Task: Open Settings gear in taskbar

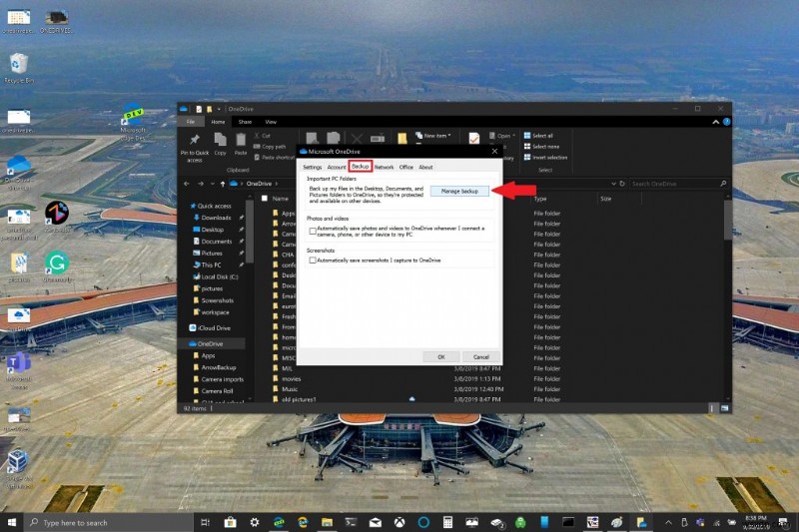Action: click(255, 522)
